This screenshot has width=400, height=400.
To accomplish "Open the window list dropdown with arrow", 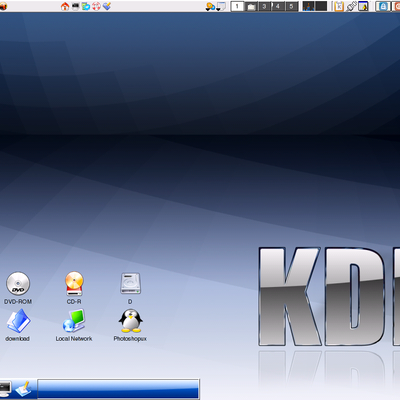I will coord(221,7).
